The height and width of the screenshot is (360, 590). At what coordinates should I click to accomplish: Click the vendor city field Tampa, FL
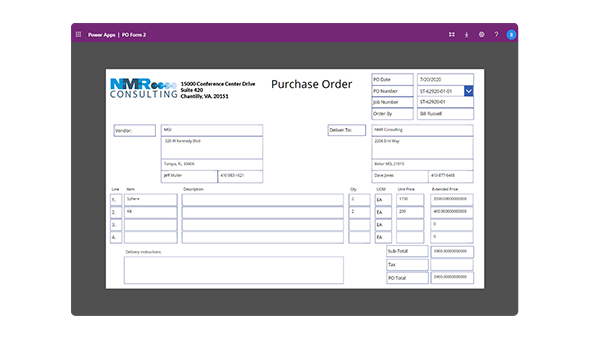click(x=212, y=164)
